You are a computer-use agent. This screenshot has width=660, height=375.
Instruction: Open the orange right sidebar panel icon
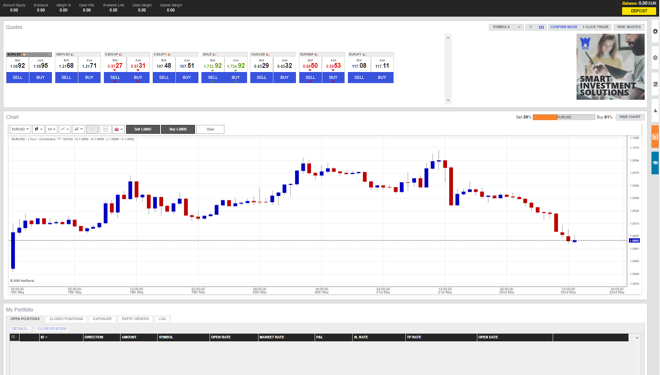pos(655,137)
